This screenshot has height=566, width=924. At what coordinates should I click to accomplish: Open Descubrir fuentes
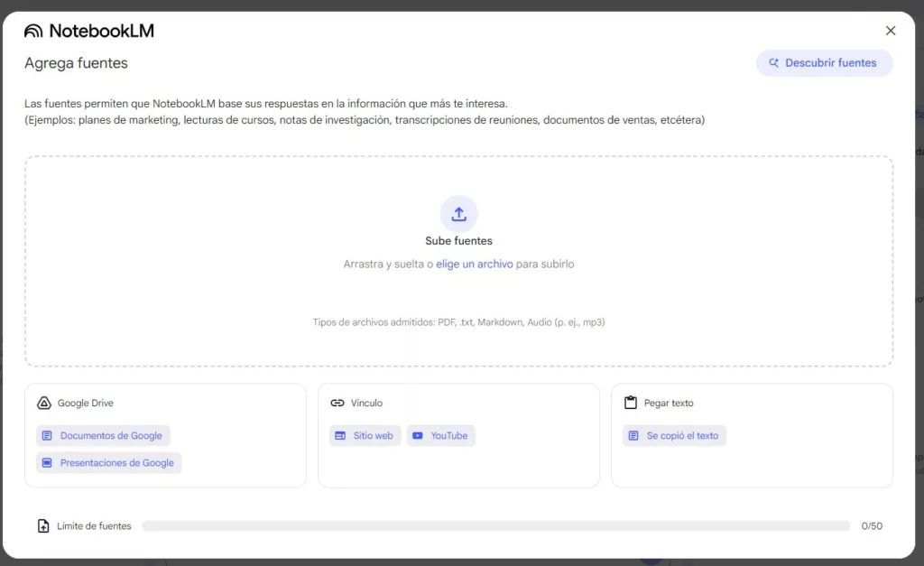(825, 63)
